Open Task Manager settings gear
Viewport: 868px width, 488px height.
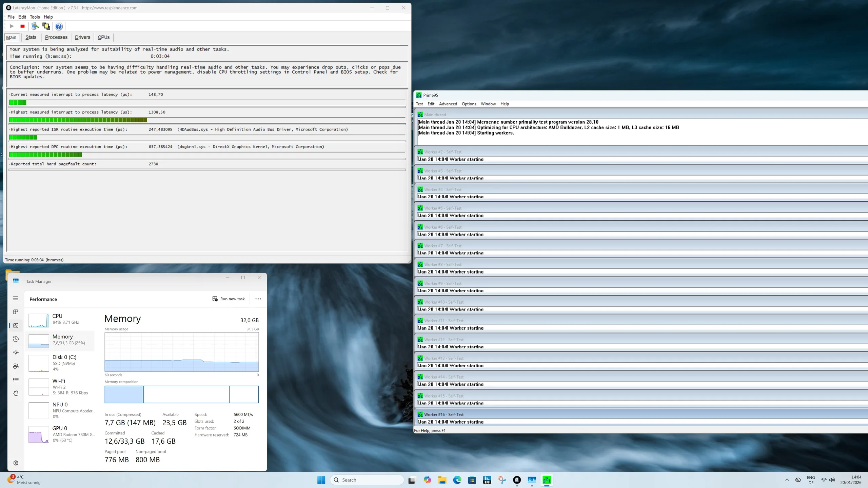point(16,463)
